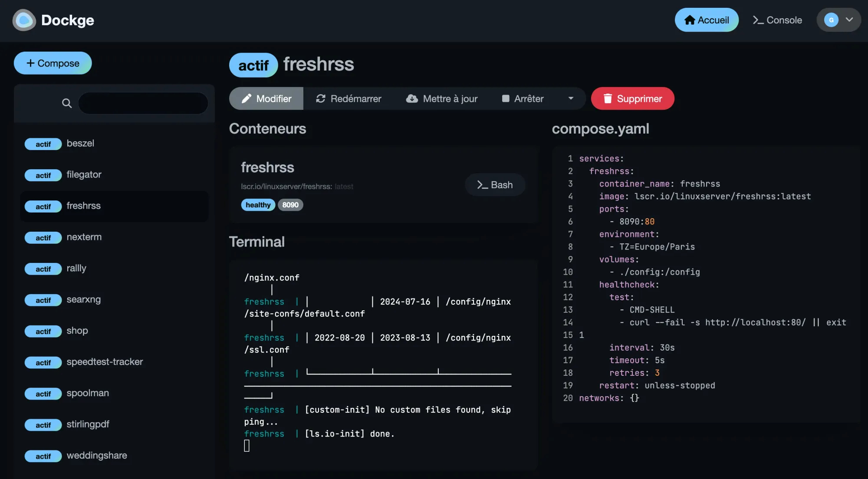
Task: Click the stop square icon on Arrêter
Action: 506,98
